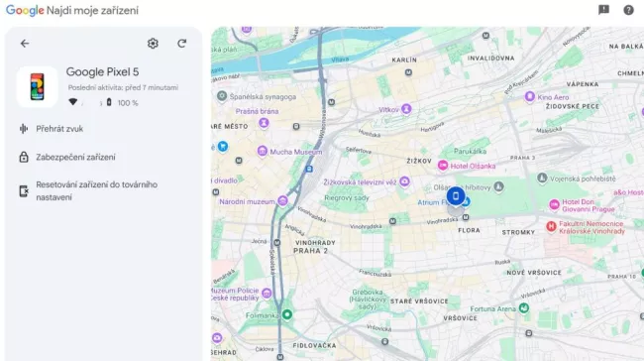Click the INVALIDOVNA label on map
This screenshot has height=361, width=644.
tap(490, 58)
